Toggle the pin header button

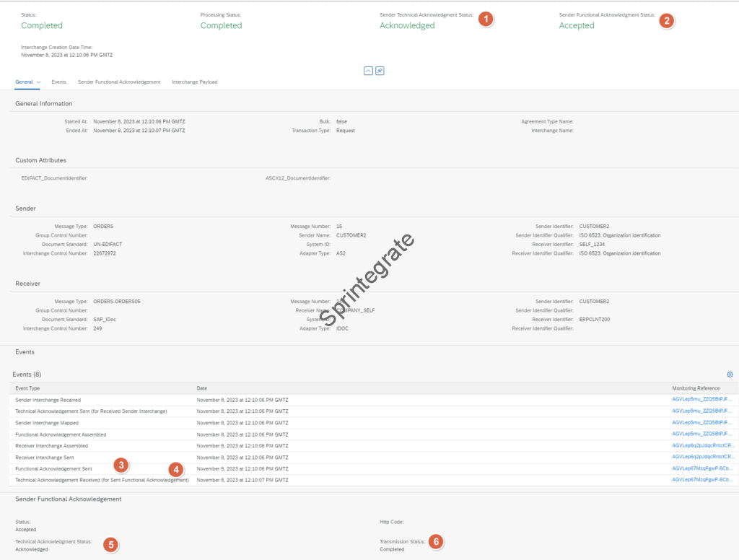tap(380, 71)
